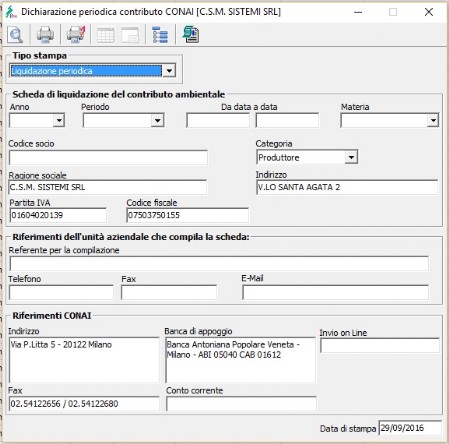Click the printer with red checkmark icon
The height and width of the screenshot is (444, 449).
coord(76,35)
